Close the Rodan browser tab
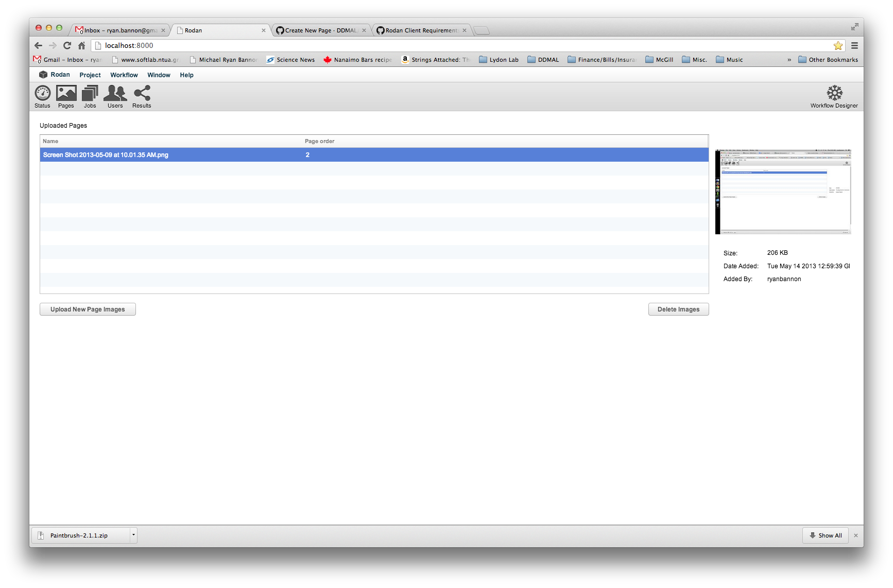 (x=263, y=30)
